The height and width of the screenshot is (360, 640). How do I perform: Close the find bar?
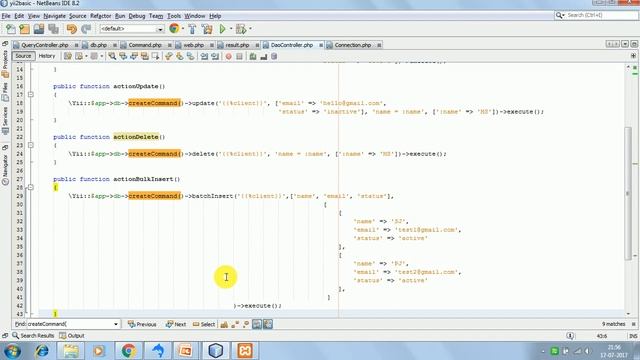(x=633, y=324)
